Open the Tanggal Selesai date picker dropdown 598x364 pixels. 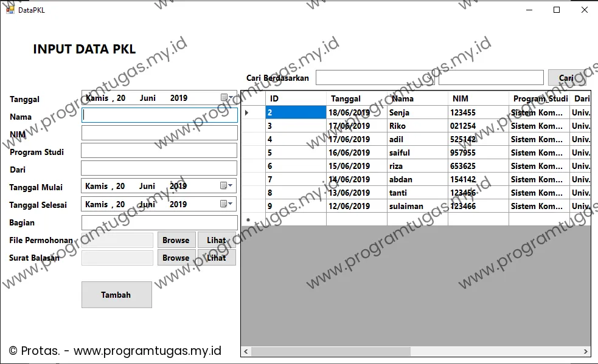226,204
